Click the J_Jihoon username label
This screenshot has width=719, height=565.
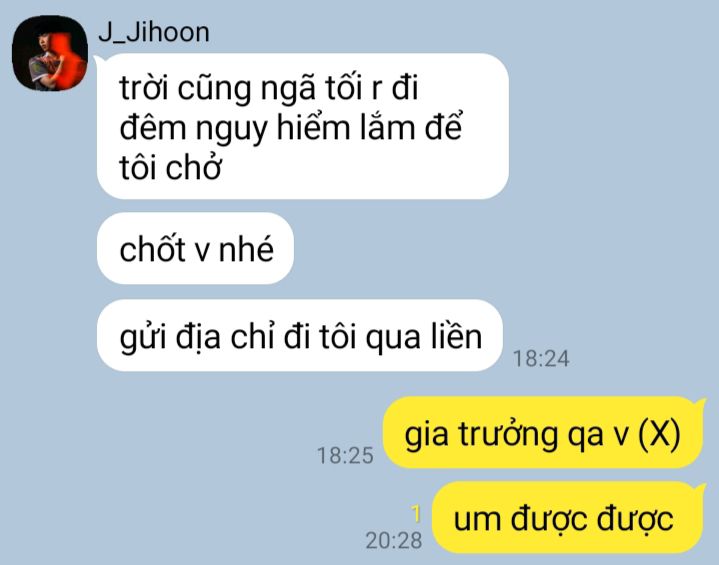(154, 33)
